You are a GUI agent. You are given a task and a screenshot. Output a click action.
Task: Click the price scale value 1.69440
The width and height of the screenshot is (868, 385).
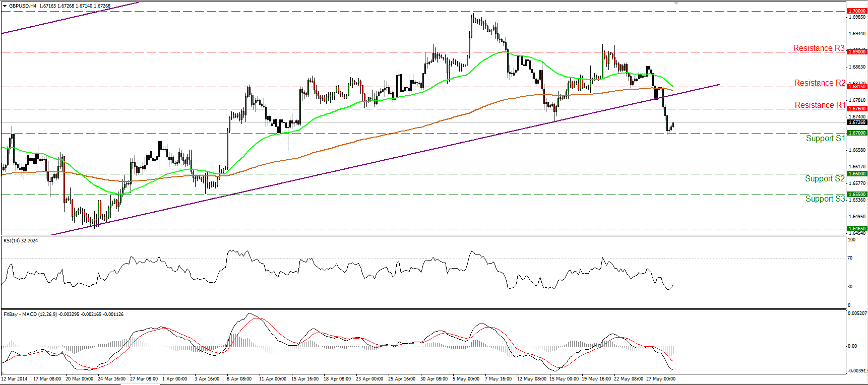(x=857, y=34)
